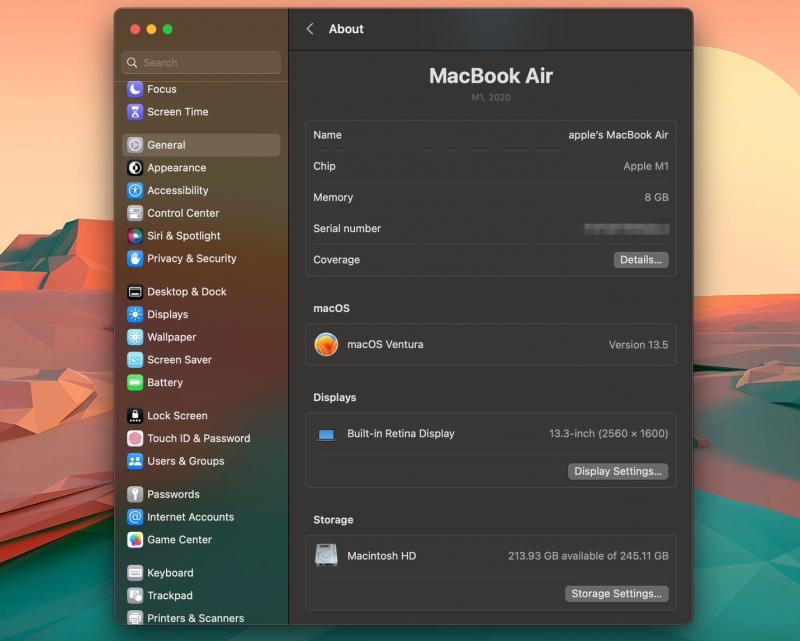The width and height of the screenshot is (800, 641).
Task: Click the chip value "Apple M1"
Action: (x=645, y=166)
